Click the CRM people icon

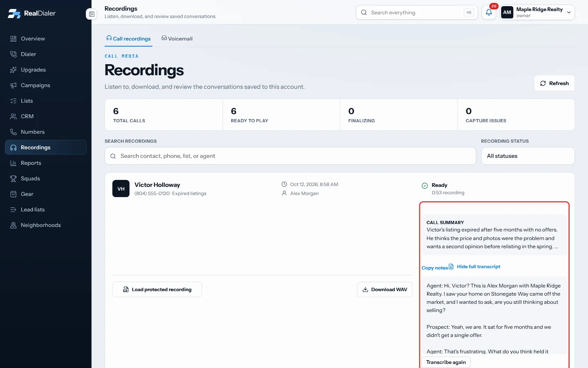coord(13,117)
